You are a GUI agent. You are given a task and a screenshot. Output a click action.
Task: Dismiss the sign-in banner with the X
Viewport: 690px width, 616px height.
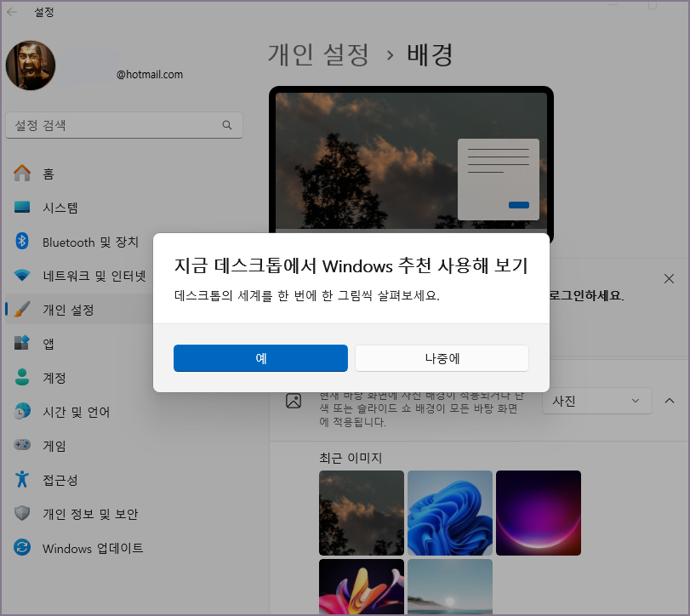(x=669, y=277)
